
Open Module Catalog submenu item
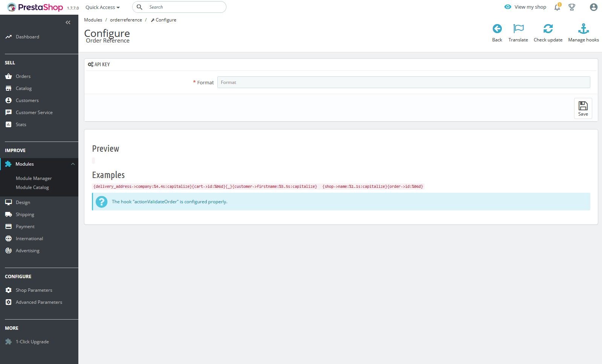(32, 187)
